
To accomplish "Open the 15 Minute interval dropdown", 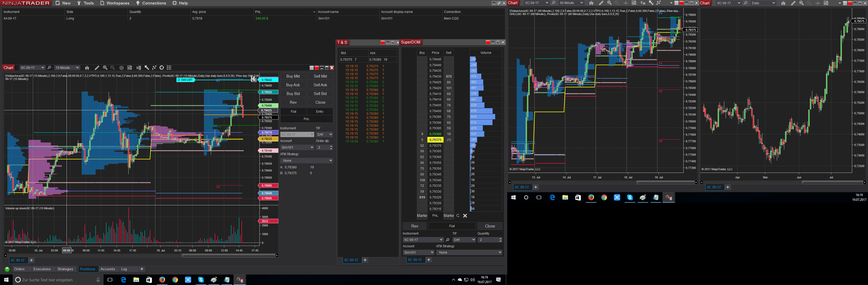I will pos(67,68).
